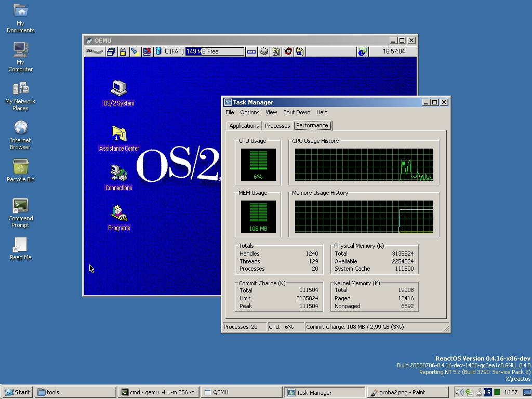Open the Options menu in Task Manager
The height and width of the screenshot is (399, 532).
coord(249,112)
